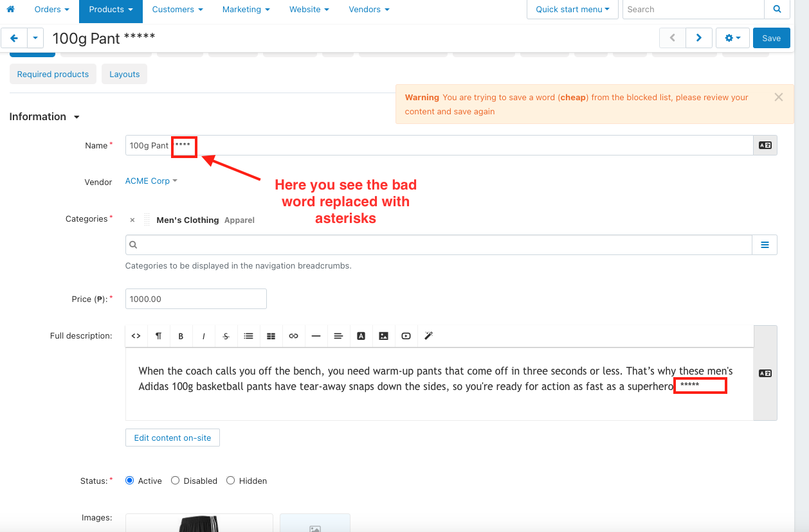The height and width of the screenshot is (532, 809).
Task: Click the category search field
Action: pyautogui.click(x=439, y=245)
